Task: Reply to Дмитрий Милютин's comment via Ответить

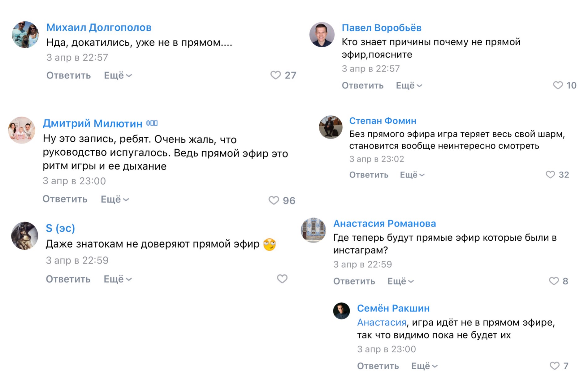Action: tap(65, 199)
